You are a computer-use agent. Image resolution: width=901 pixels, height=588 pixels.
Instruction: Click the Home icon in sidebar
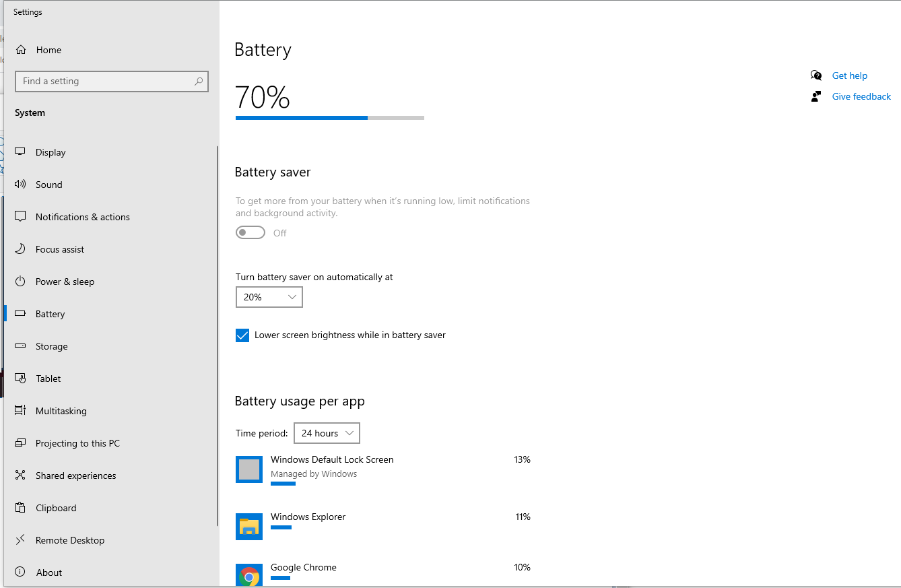pyautogui.click(x=21, y=50)
